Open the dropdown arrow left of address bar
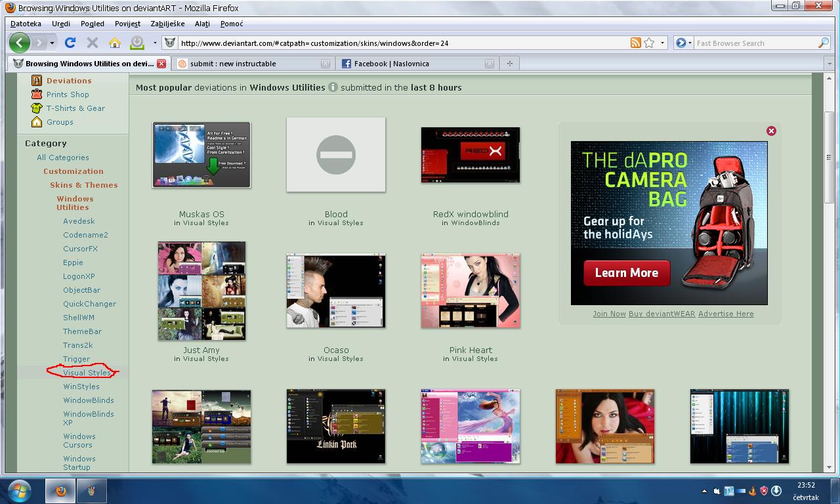Image resolution: width=840 pixels, height=504 pixels. tap(155, 43)
